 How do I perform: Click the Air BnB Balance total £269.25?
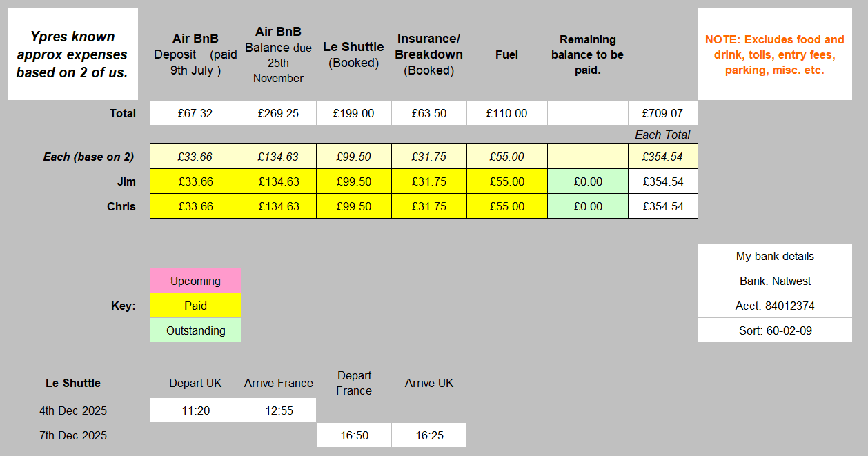[x=278, y=113]
